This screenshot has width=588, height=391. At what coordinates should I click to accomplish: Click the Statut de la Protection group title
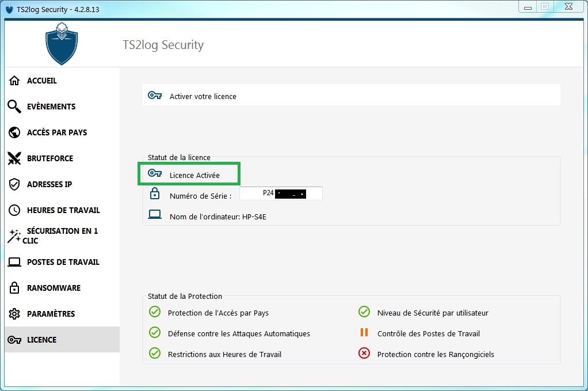185,296
